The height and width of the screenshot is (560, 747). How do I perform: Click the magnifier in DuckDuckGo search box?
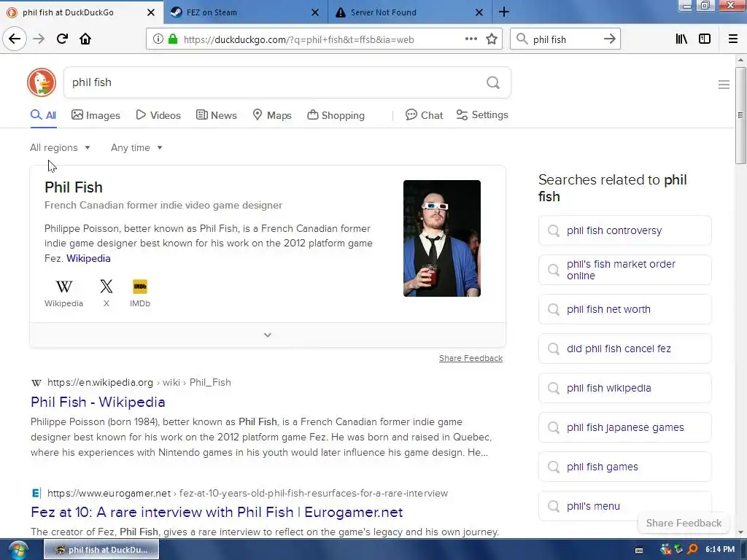[493, 83]
